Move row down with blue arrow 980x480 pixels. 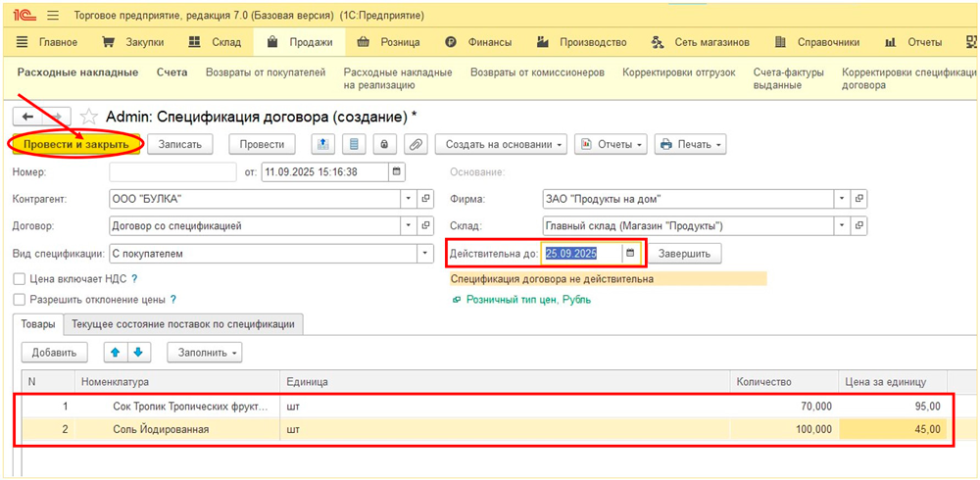(x=138, y=352)
